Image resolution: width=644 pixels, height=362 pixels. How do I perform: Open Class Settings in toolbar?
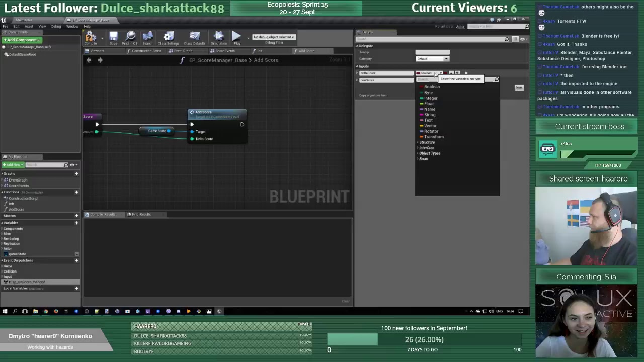click(x=169, y=37)
